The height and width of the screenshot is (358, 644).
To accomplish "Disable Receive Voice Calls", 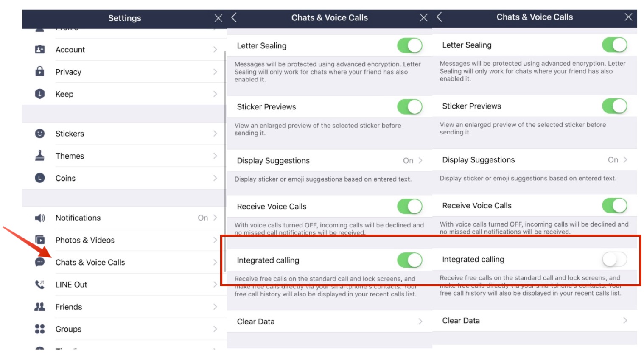I will click(409, 206).
